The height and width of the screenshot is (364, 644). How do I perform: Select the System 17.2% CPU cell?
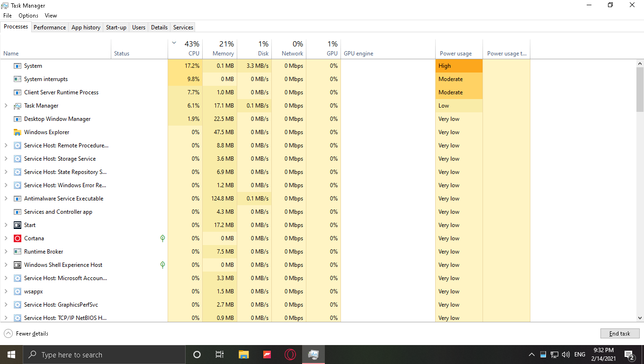click(x=185, y=66)
